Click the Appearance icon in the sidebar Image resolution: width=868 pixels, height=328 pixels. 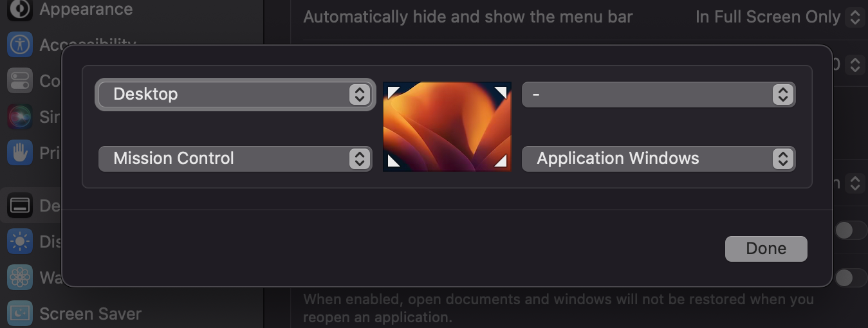20,9
